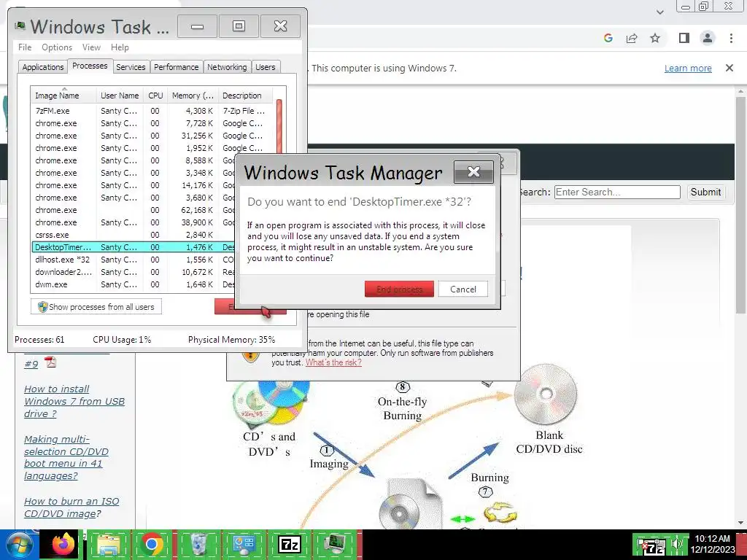Select the dllhost.exe *32 process row
Image resolution: width=747 pixels, height=560 pixels.
[x=133, y=260]
